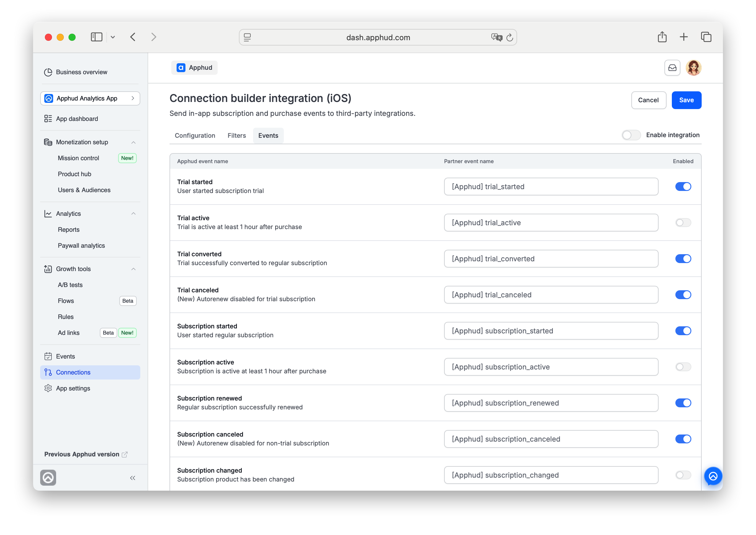Switch to the Configuration tab
This screenshot has width=756, height=535.
point(195,135)
